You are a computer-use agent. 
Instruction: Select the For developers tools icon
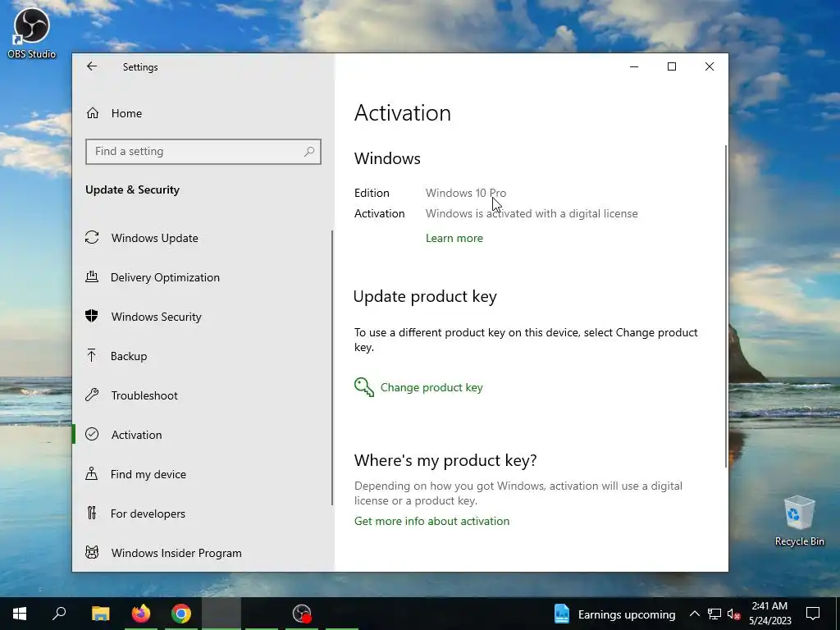coord(92,513)
